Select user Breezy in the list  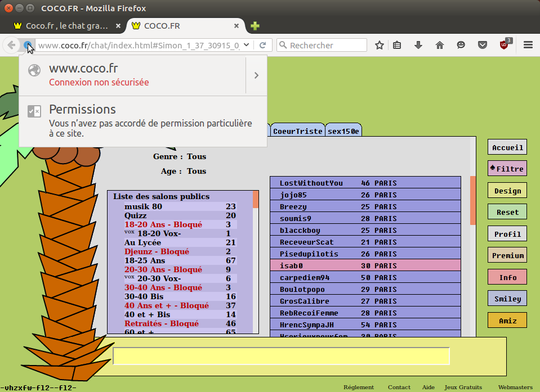[365, 206]
